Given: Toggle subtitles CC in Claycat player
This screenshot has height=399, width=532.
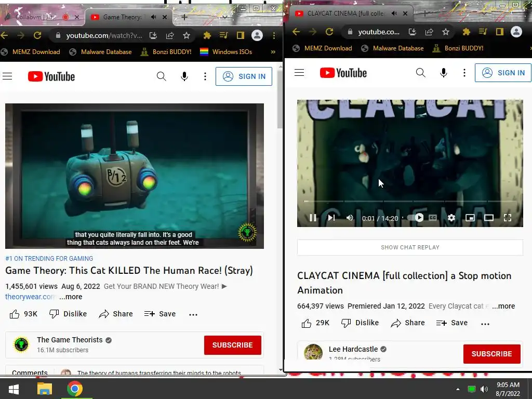Looking at the screenshot, I should (433, 218).
